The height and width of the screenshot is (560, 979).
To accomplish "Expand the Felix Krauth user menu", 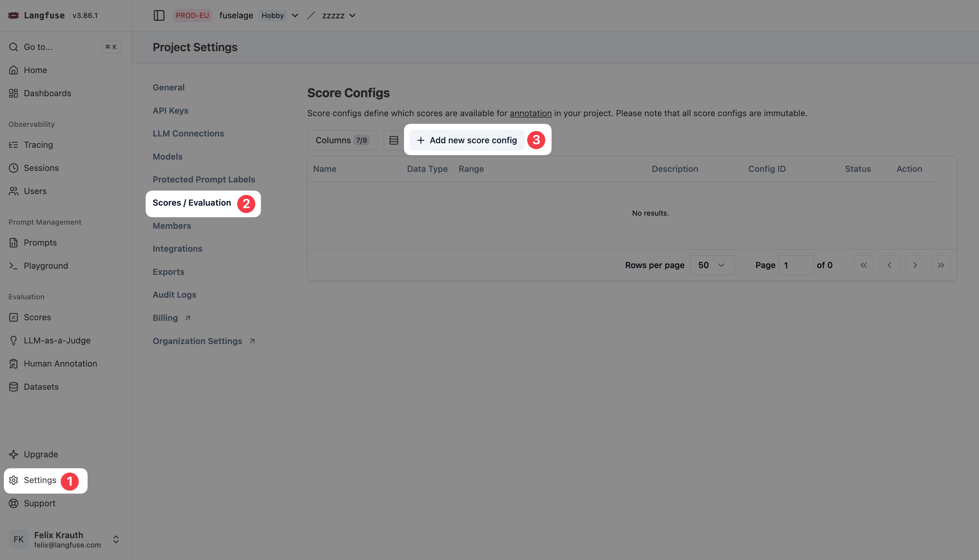I will [115, 539].
